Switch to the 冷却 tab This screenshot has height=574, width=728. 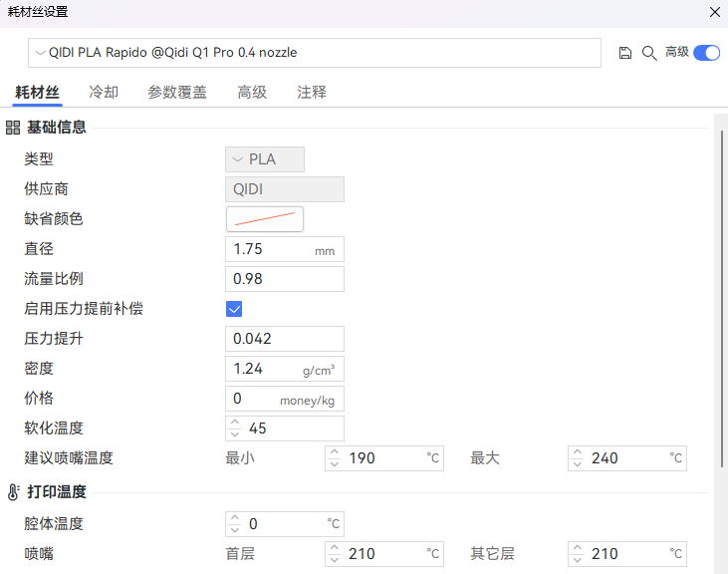pyautogui.click(x=104, y=93)
